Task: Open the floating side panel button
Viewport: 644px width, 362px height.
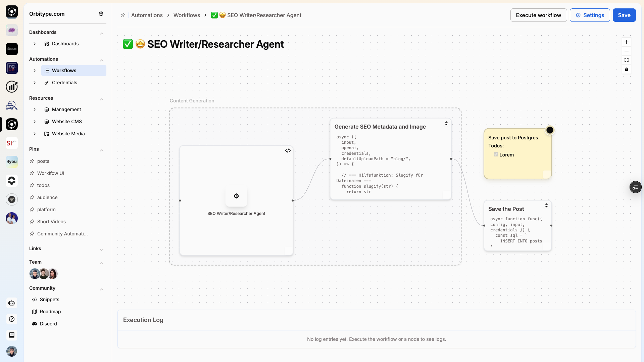Action: [635, 187]
